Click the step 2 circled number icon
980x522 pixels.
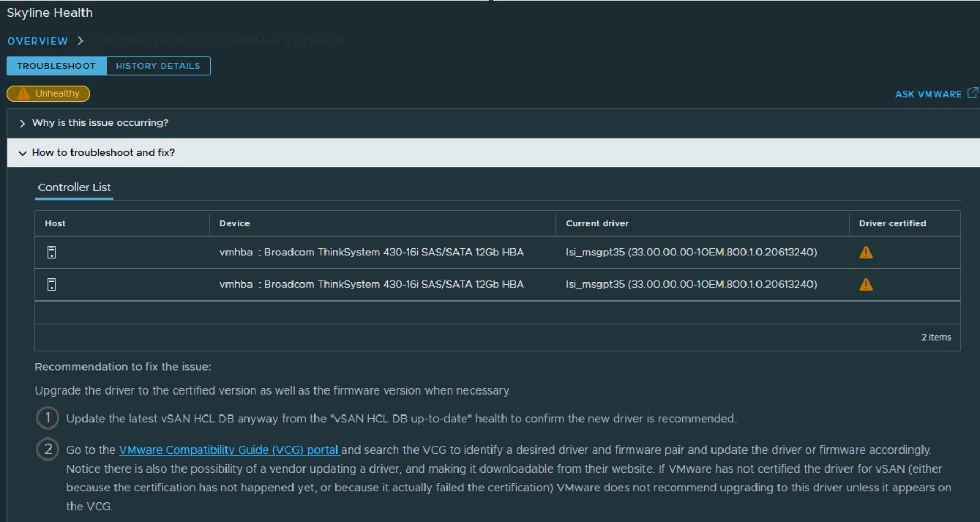click(x=48, y=450)
